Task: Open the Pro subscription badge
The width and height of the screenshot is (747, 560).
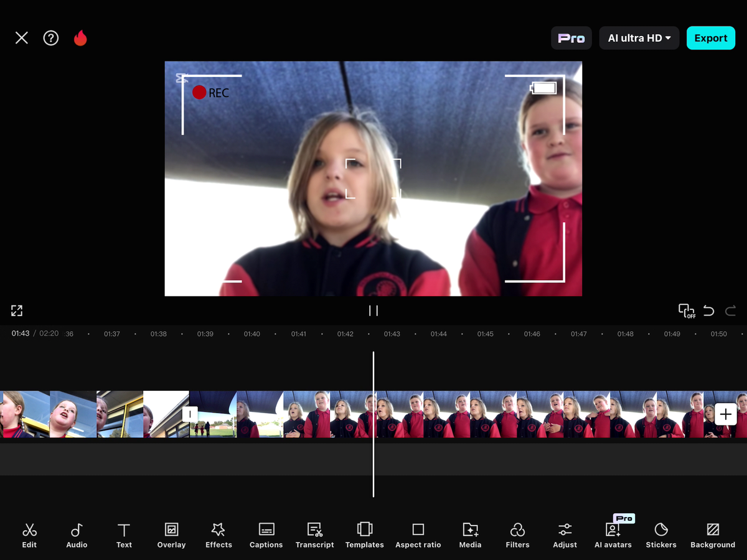Action: [571, 38]
